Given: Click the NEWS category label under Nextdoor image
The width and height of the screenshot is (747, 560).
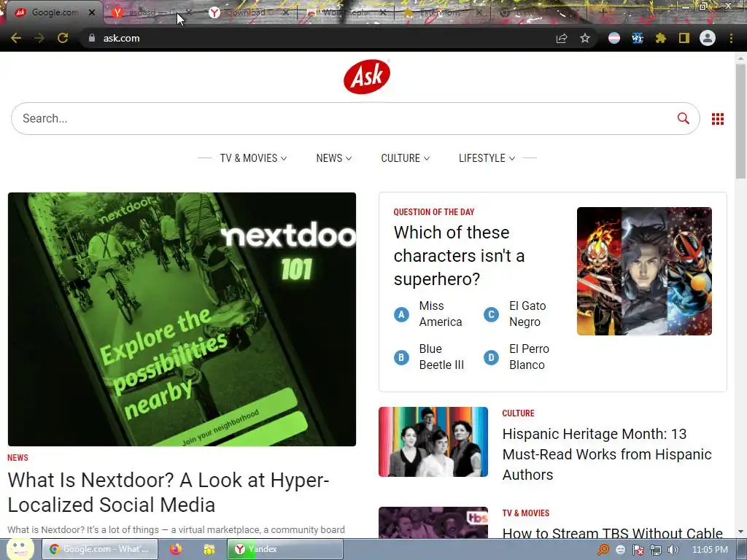Looking at the screenshot, I should pyautogui.click(x=18, y=458).
